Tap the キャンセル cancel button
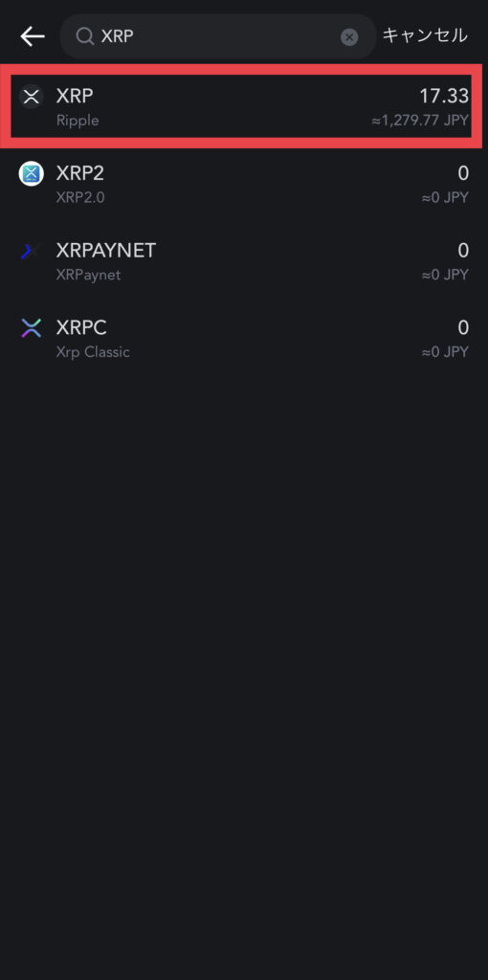Screen dimensions: 488x980 pos(425,35)
